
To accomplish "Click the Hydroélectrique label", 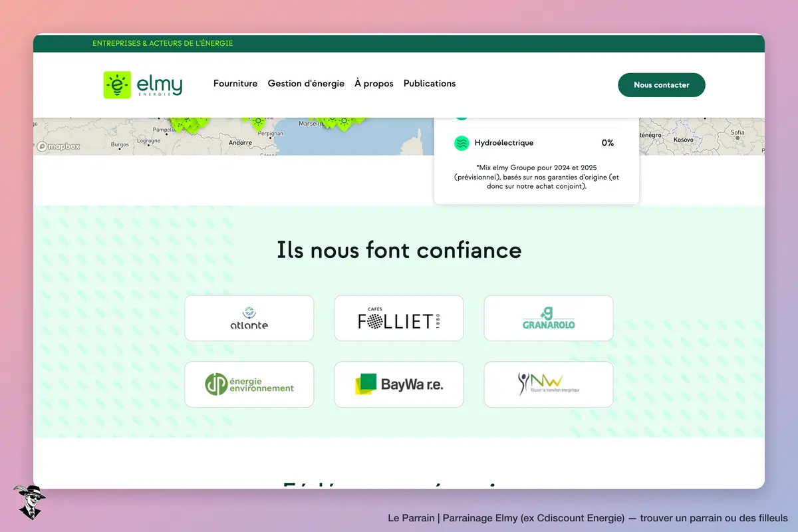I will coord(504,143).
